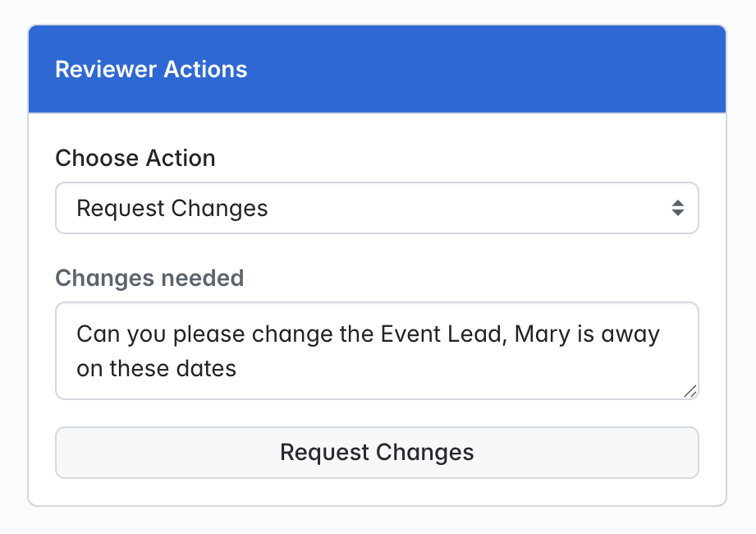Click the empty area right of 'on these dates'

(458, 369)
